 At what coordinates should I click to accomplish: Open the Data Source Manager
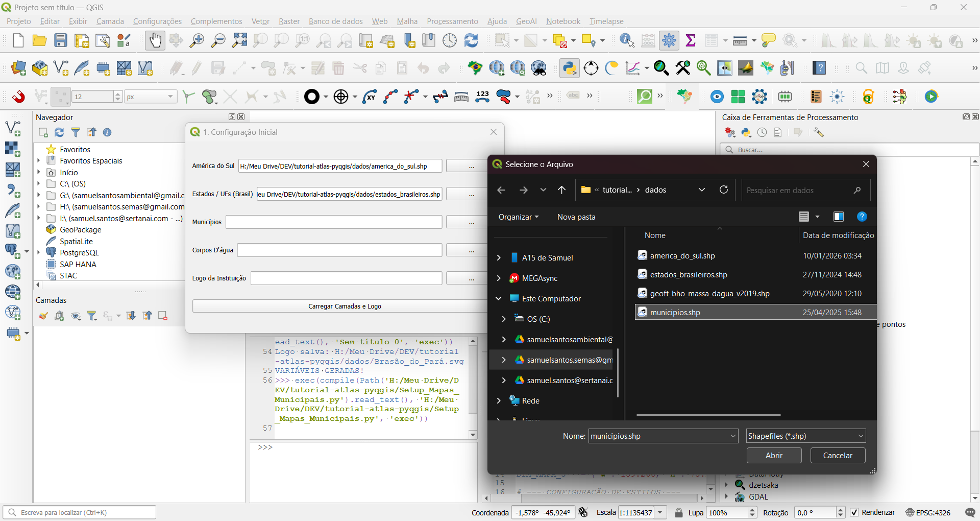pos(18,68)
